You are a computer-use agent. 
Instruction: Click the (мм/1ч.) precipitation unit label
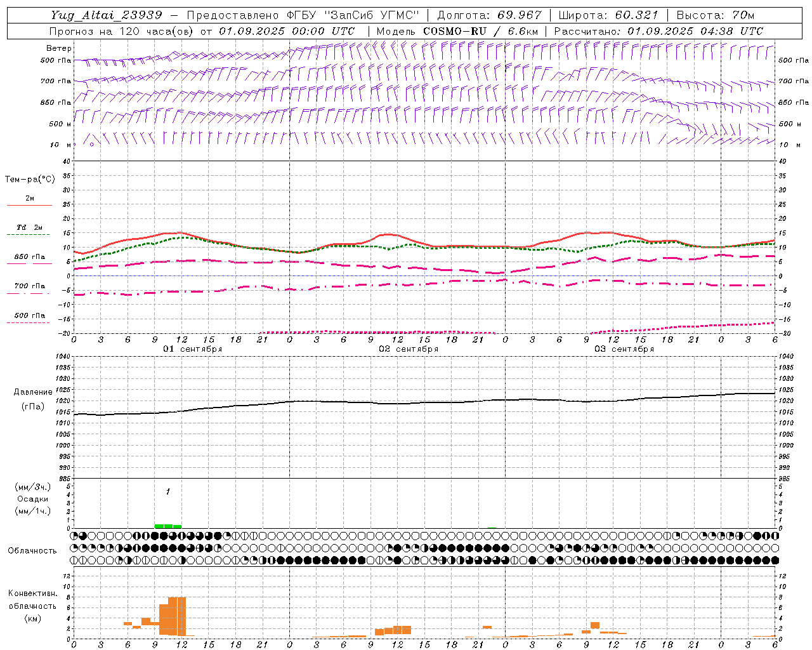(33, 511)
